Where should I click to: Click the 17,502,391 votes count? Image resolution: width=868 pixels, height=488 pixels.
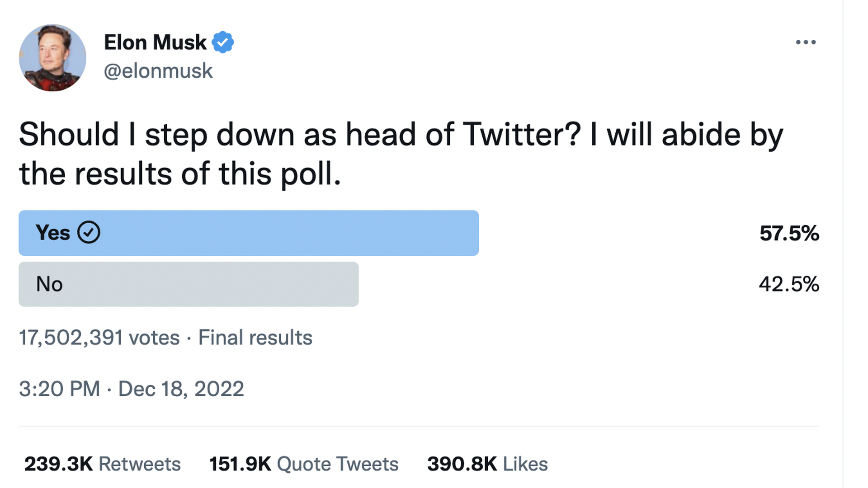click(99, 338)
